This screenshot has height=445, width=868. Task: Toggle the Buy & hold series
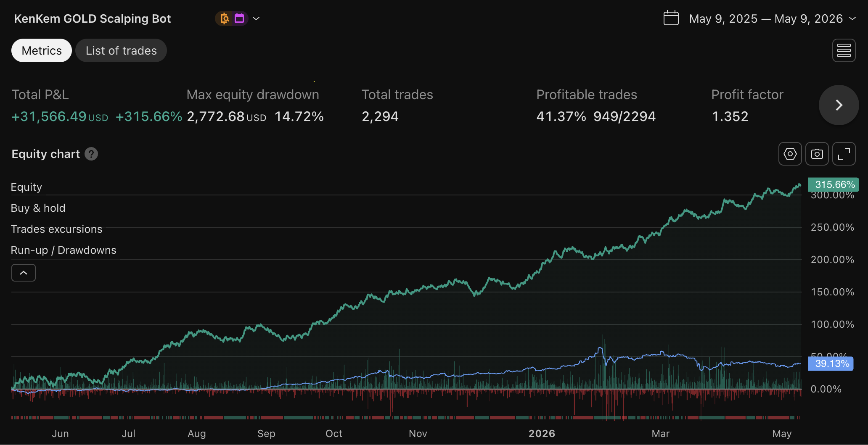38,208
